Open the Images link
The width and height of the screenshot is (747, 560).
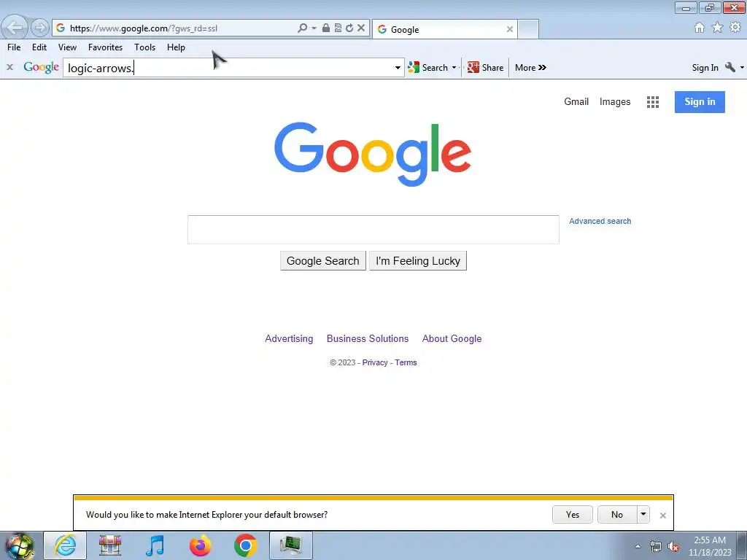tap(615, 101)
